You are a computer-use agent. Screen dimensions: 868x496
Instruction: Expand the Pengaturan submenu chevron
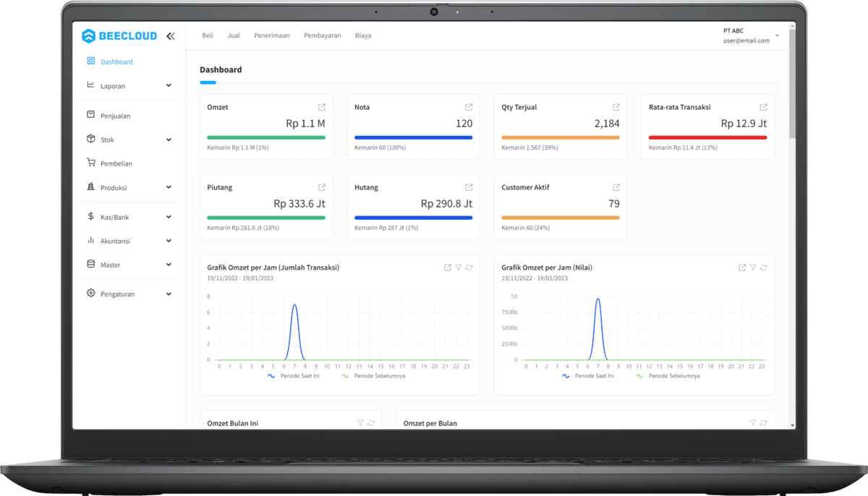pos(169,294)
